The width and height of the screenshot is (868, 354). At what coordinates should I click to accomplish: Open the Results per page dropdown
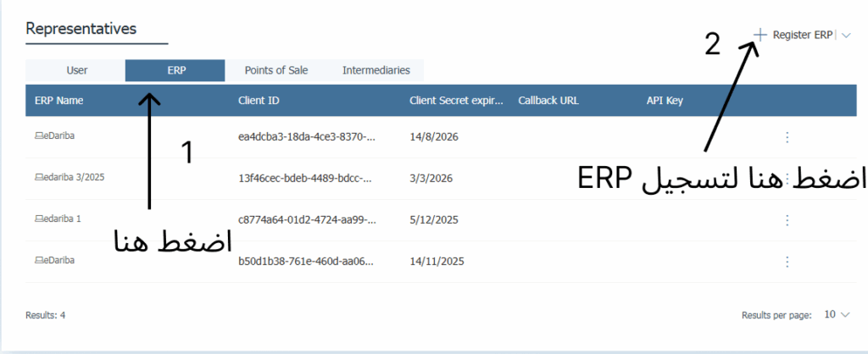837,315
